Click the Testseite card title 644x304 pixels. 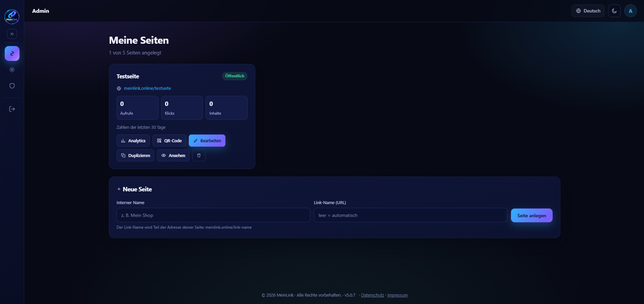coord(128,76)
